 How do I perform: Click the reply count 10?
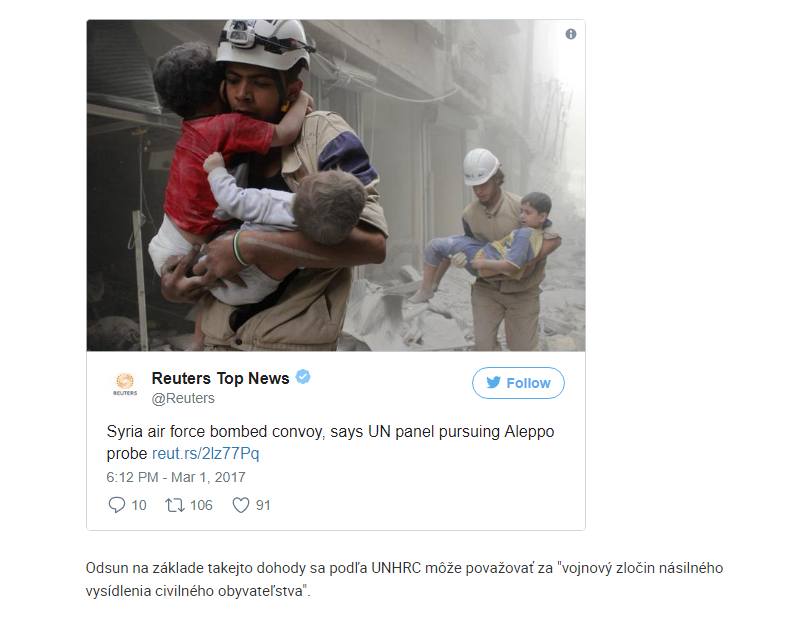click(139, 506)
